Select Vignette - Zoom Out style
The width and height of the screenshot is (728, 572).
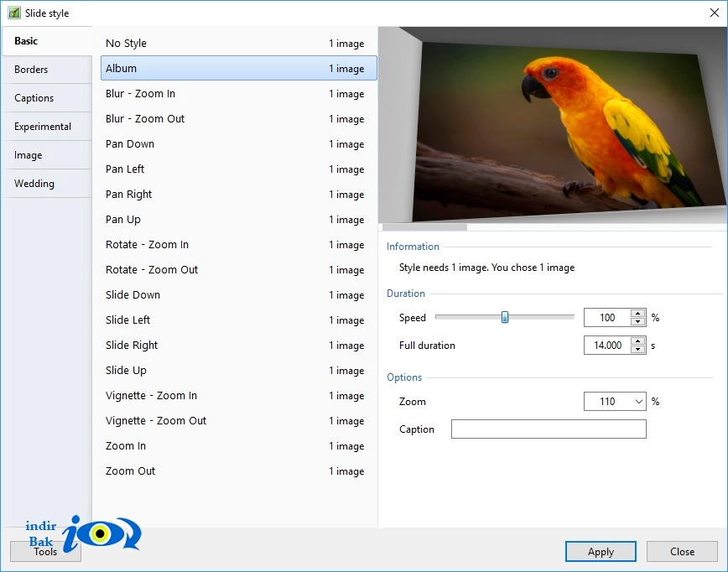(x=239, y=420)
